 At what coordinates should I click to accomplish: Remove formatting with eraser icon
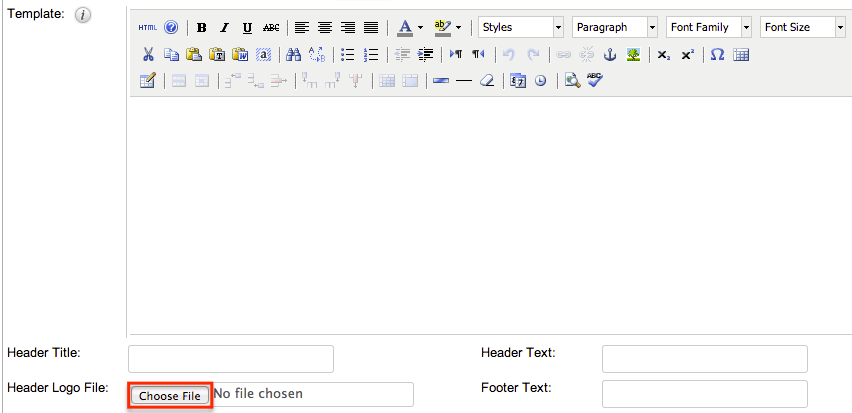coord(487,81)
